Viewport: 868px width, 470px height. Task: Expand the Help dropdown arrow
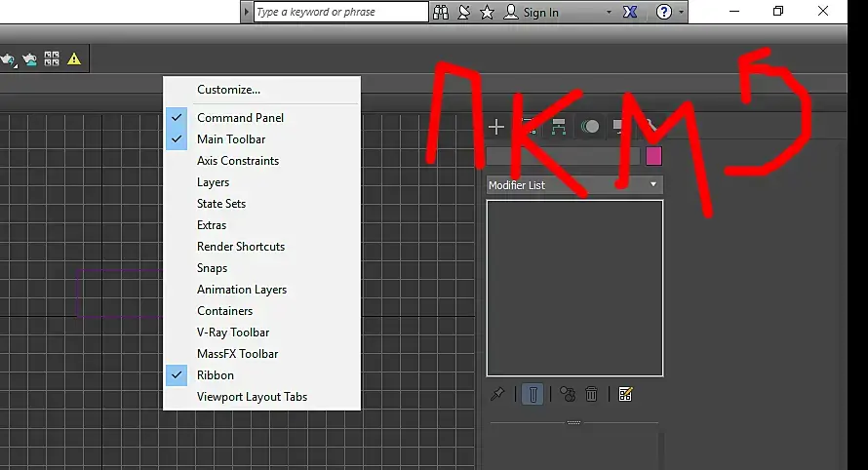(681, 12)
